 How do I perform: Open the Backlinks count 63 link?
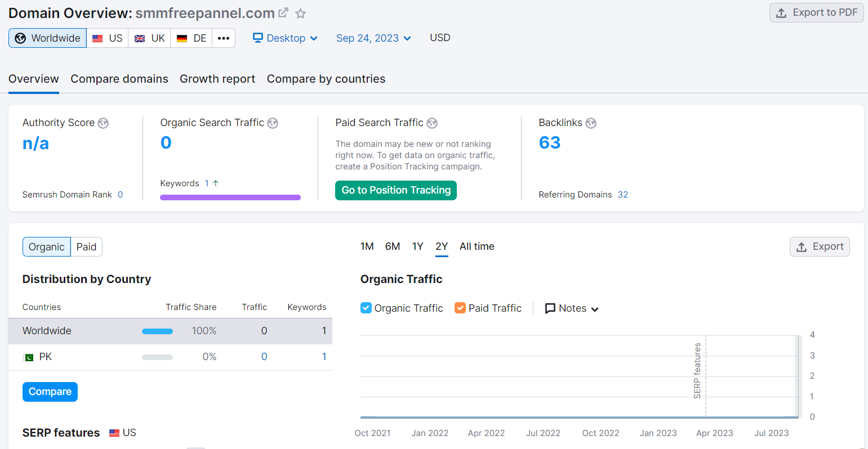tap(550, 143)
